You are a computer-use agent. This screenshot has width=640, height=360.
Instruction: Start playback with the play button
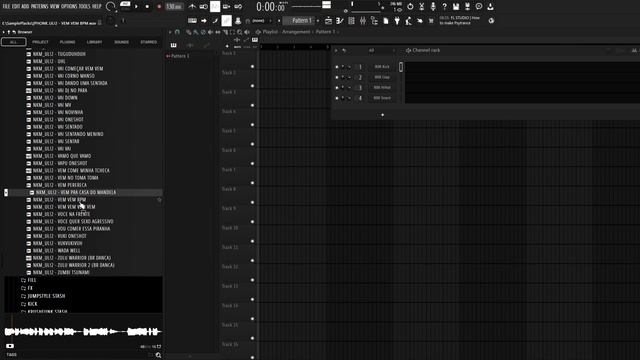(x=136, y=7)
